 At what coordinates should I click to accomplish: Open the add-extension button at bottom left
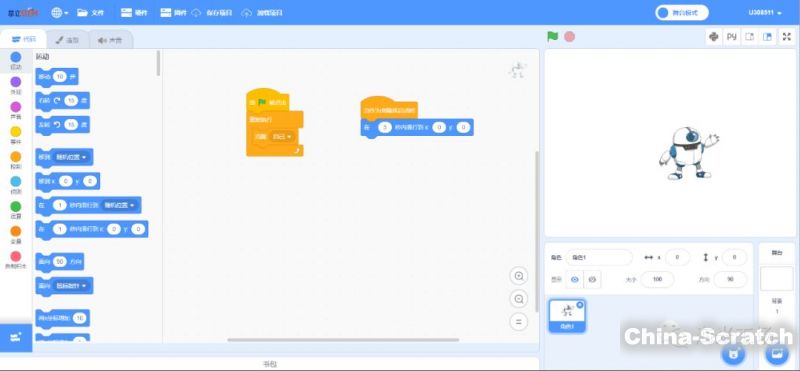[x=16, y=337]
